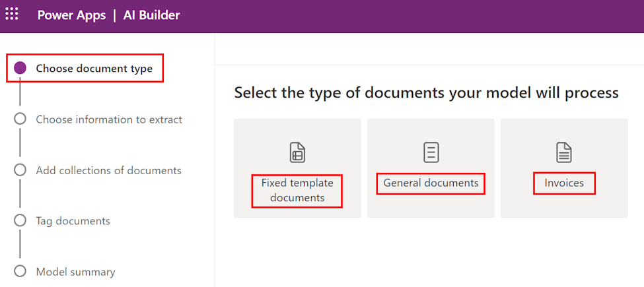Click the Tag documents step circle

(20, 221)
